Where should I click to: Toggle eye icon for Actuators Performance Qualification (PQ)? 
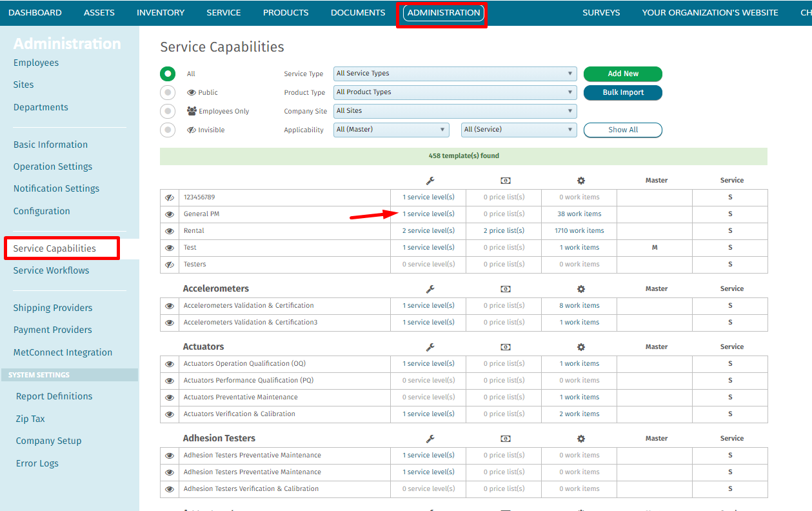click(x=170, y=381)
